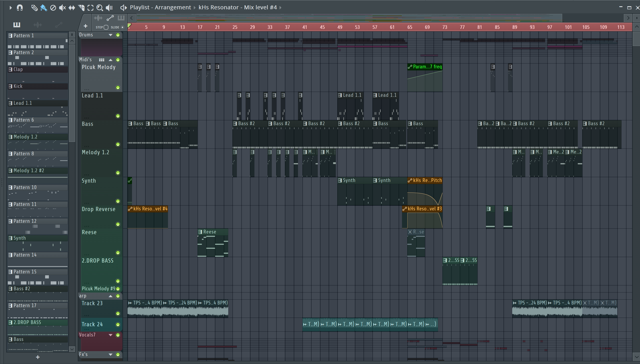Screen dimensions: 640x364
Task: Collapse the arp group arrow
Action: [110, 296]
